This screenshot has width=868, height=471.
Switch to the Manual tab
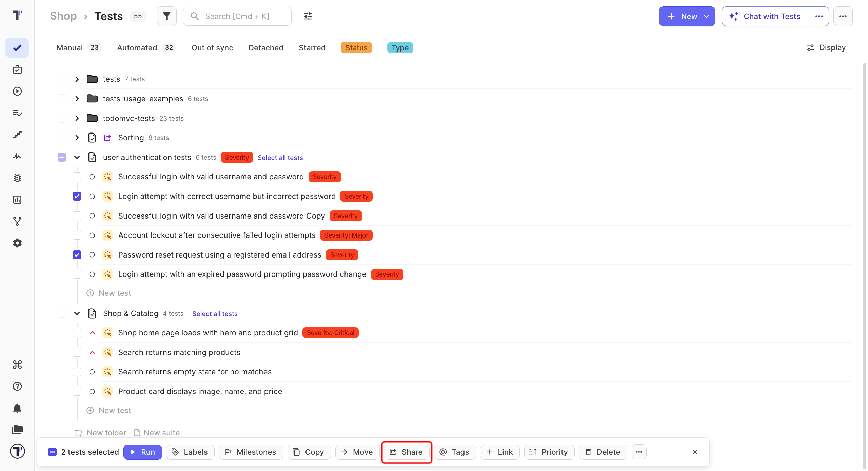tap(79, 48)
